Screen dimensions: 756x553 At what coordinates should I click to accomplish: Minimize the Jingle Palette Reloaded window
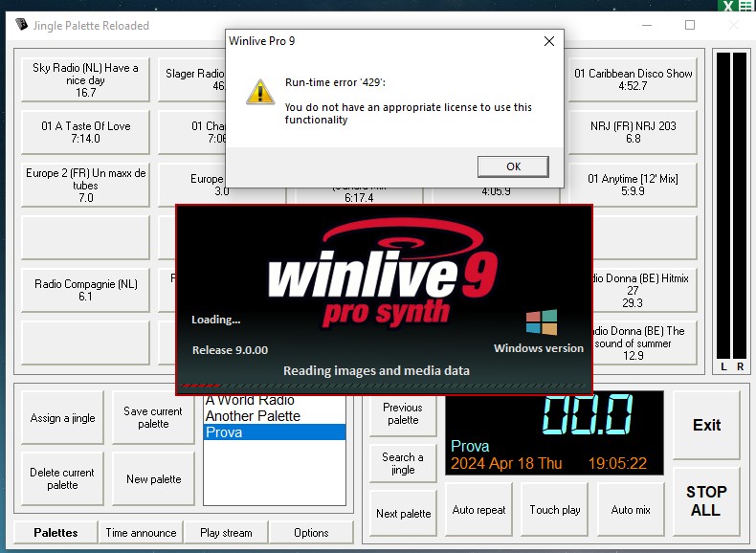coord(647,25)
